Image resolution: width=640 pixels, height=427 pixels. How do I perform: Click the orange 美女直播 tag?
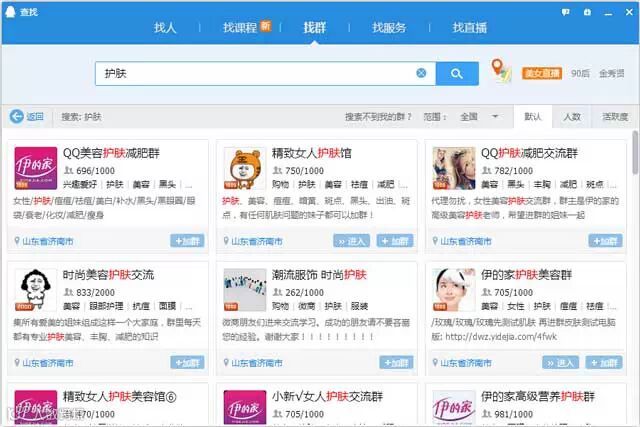542,73
